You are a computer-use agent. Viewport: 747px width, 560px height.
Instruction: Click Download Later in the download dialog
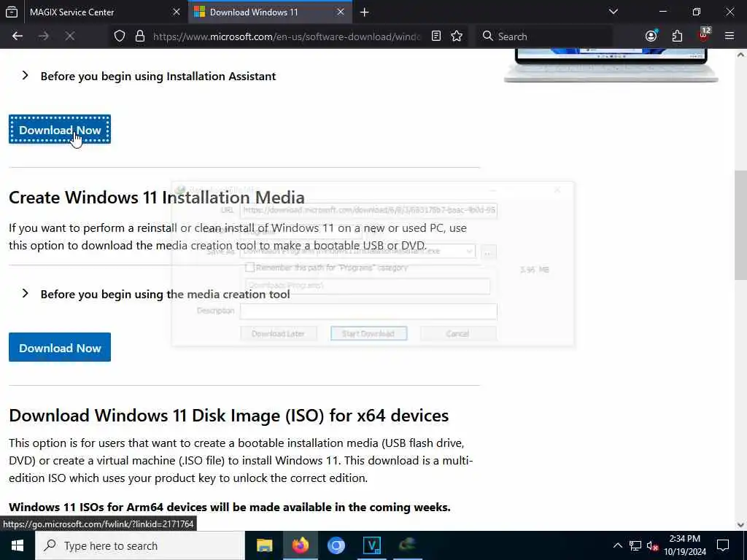[x=278, y=333]
